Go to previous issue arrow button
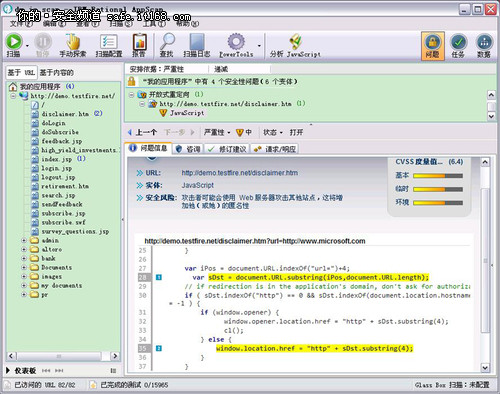The image size is (500, 394). coord(142,132)
